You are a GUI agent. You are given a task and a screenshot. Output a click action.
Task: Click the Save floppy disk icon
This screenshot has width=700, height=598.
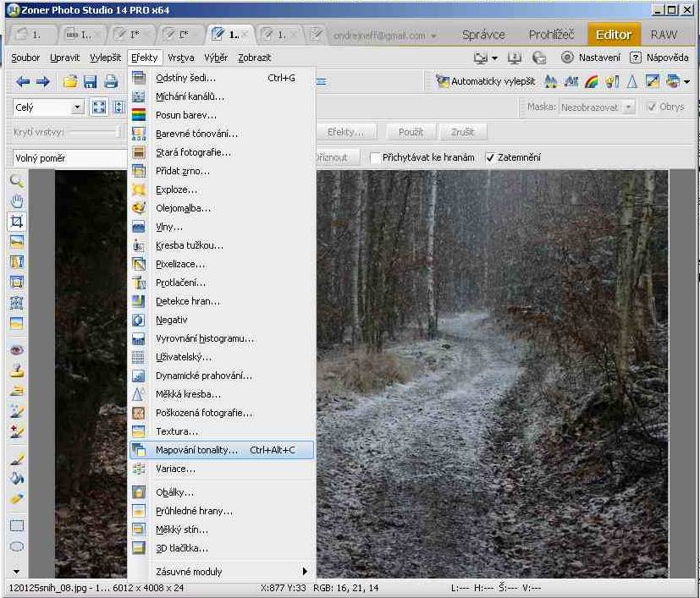(x=90, y=82)
